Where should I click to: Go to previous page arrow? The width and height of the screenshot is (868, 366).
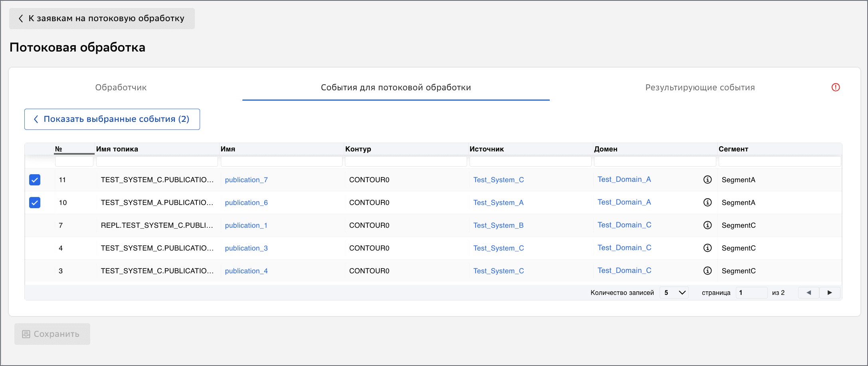[x=809, y=292]
